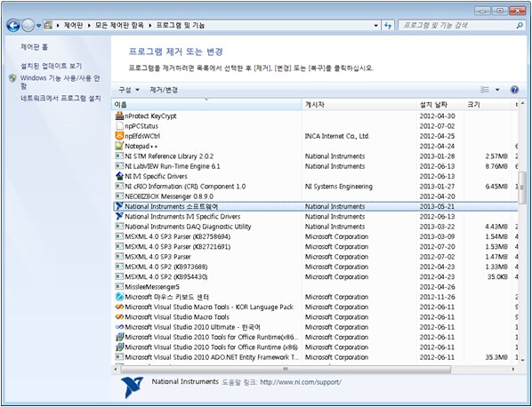This screenshot has height=407, width=532.
Task: Click npEfdsWCtrl orange icon
Action: 119,136
